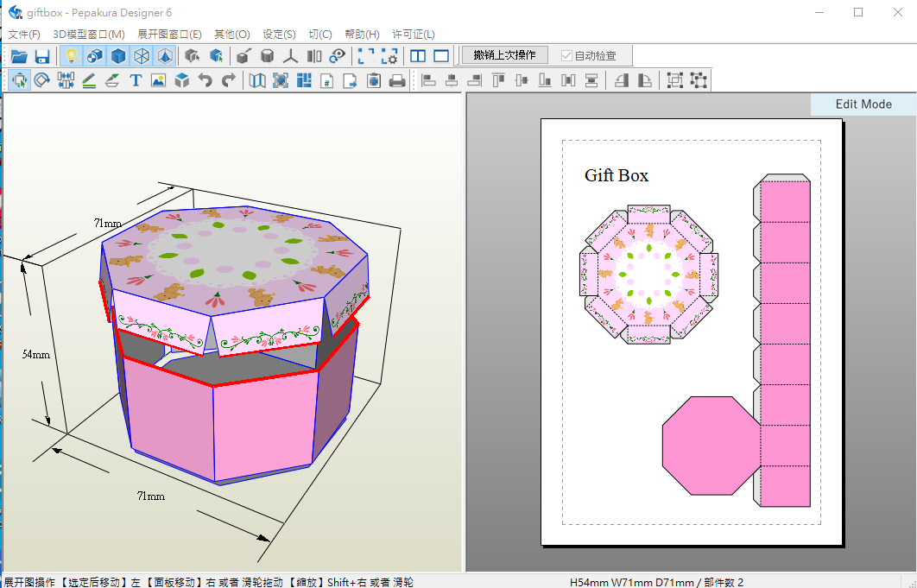Click the gray cube with arrow icon
The height and width of the screenshot is (588, 917).
(243, 56)
